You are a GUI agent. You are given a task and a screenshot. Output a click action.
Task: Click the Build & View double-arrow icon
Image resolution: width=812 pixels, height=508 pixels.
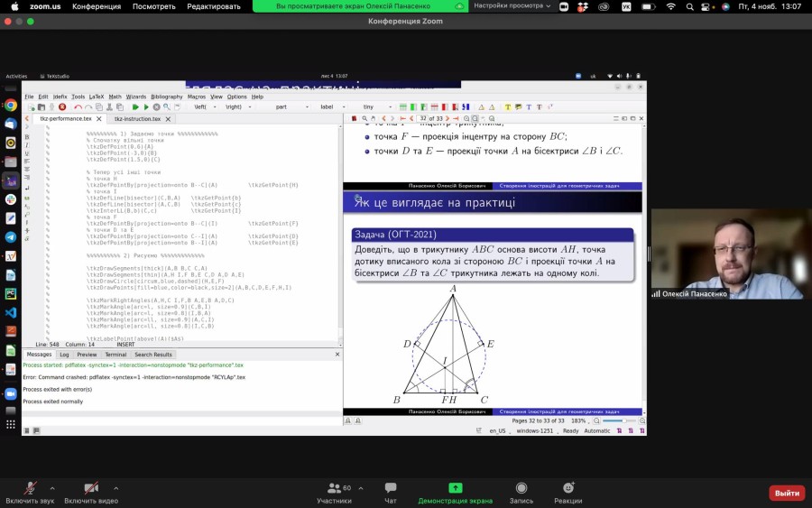[135, 107]
